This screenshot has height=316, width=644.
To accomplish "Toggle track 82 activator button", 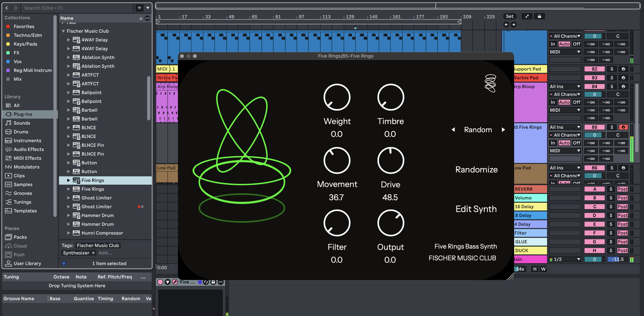I will tap(595, 69).
